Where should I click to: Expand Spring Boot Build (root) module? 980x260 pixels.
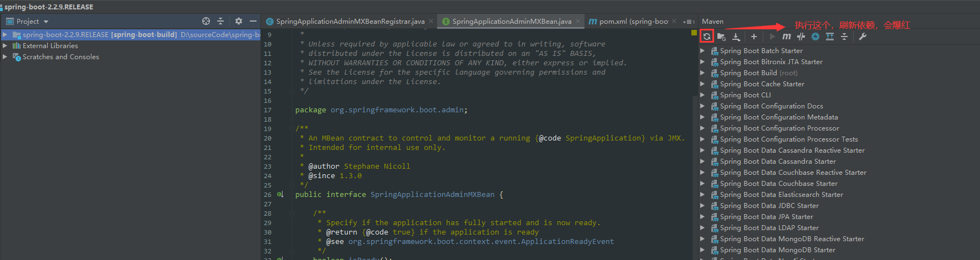[702, 73]
